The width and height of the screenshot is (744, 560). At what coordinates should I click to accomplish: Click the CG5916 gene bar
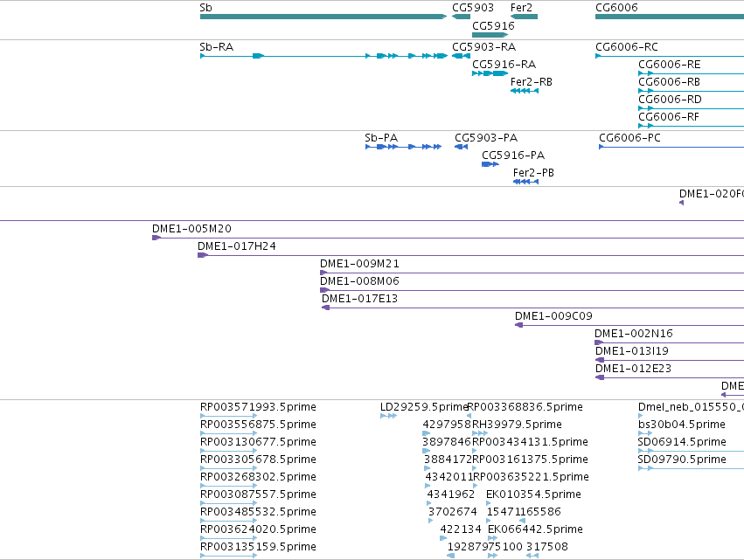pos(490,35)
